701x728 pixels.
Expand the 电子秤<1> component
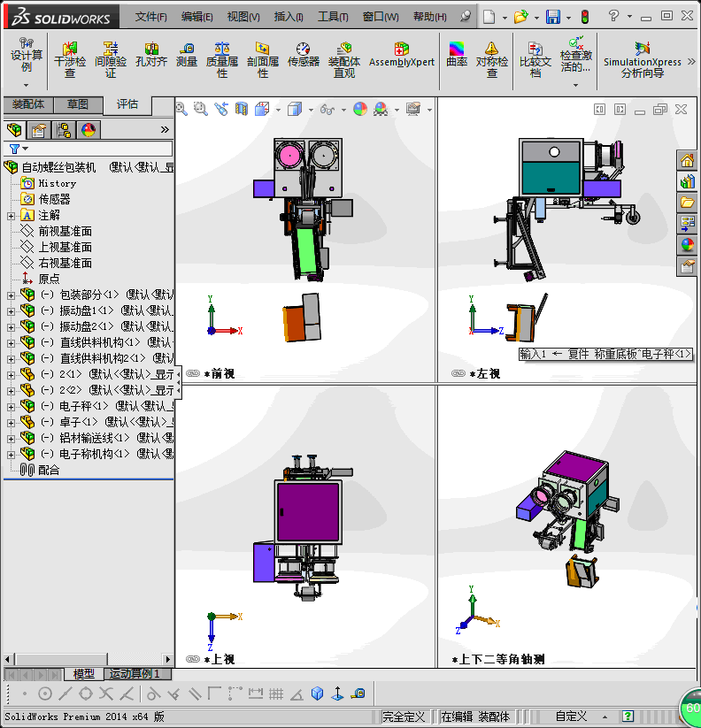click(12, 407)
